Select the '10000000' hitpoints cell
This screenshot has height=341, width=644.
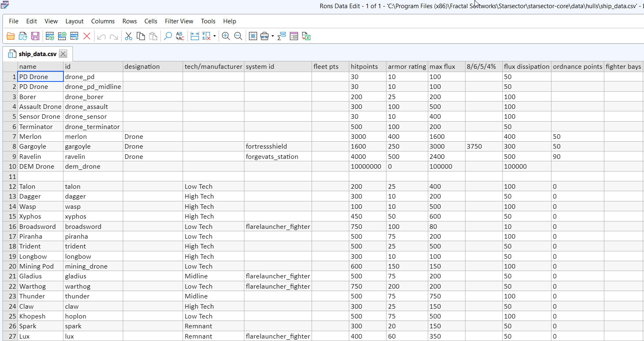click(x=368, y=166)
